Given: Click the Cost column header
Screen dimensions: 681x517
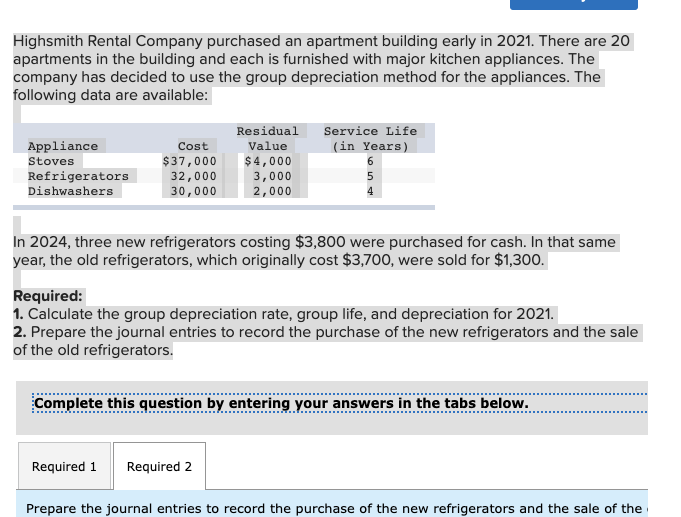Looking at the screenshot, I should 193,146.
